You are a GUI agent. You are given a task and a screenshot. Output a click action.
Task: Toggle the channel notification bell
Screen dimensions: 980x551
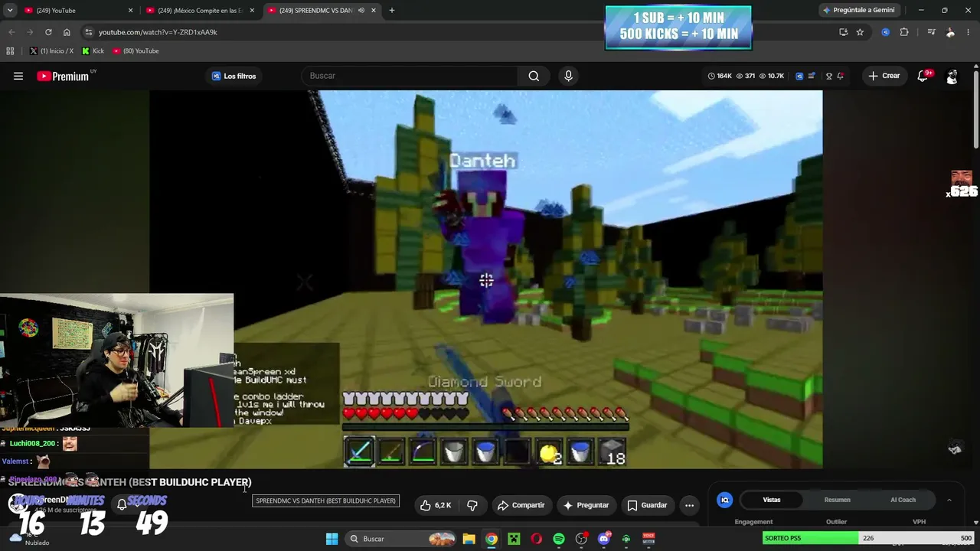point(122,504)
